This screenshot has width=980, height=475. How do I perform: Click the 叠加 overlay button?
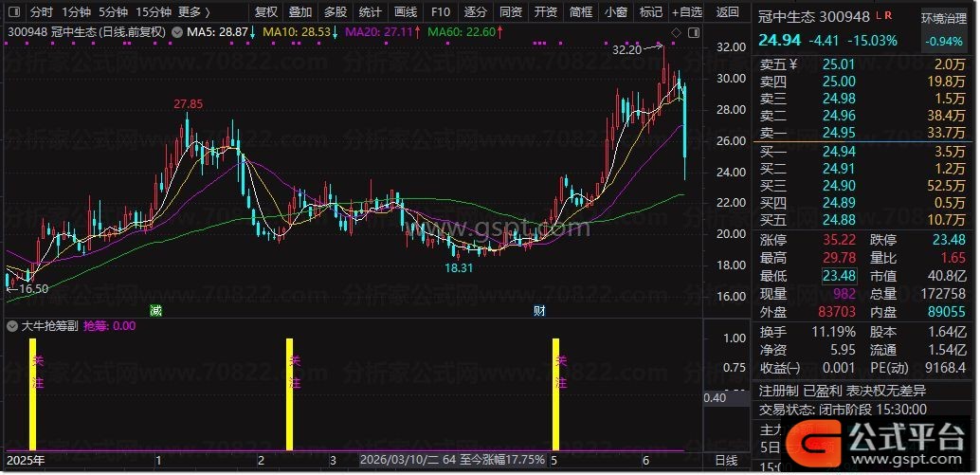300,11
